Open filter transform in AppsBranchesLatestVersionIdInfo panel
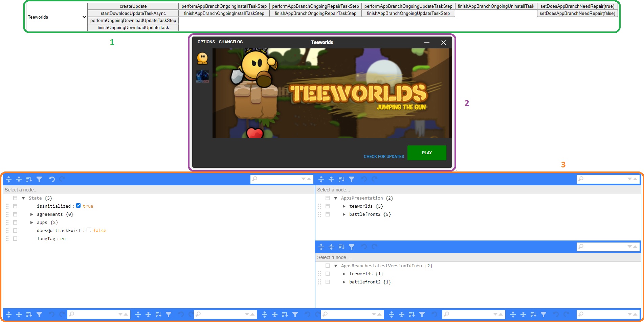Viewport: 644px width, 322px height. [352, 247]
